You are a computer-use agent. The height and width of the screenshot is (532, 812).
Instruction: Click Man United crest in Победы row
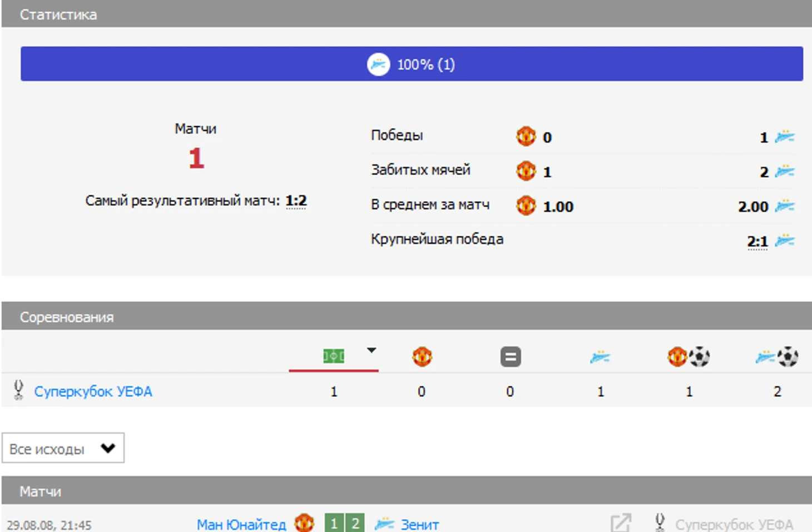pos(526,136)
